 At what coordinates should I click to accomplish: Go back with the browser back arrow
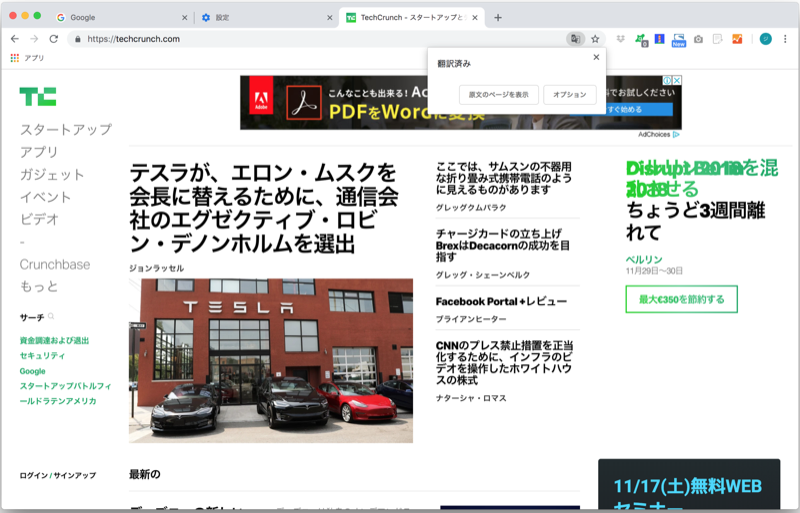(x=15, y=39)
